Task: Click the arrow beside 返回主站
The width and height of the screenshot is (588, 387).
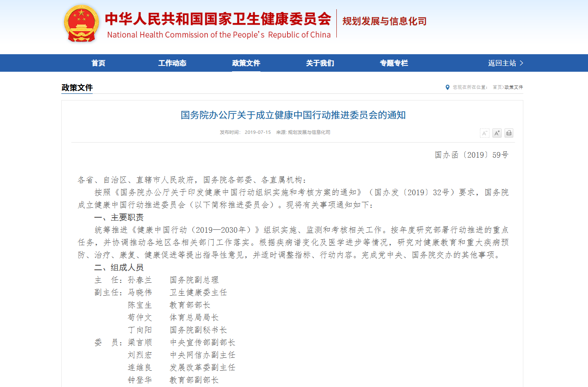Action: (522, 63)
